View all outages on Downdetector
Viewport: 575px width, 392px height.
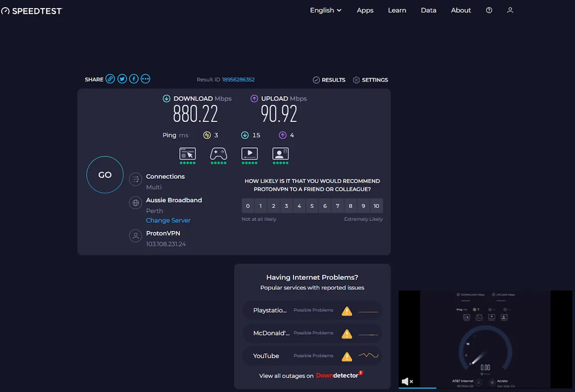(311, 375)
